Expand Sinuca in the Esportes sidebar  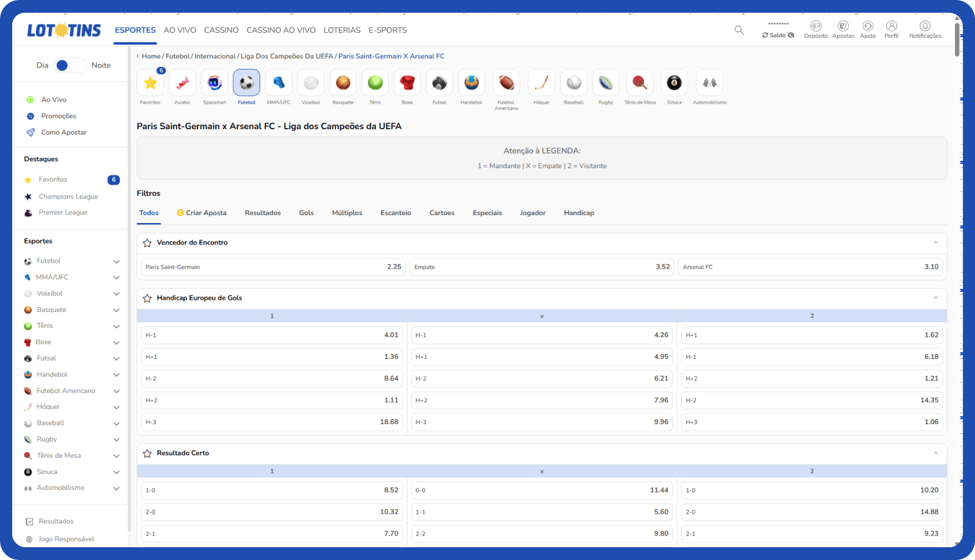[x=116, y=472]
